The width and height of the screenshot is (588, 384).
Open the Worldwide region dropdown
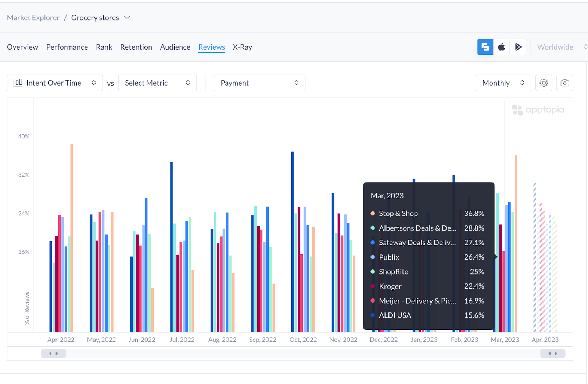(559, 47)
